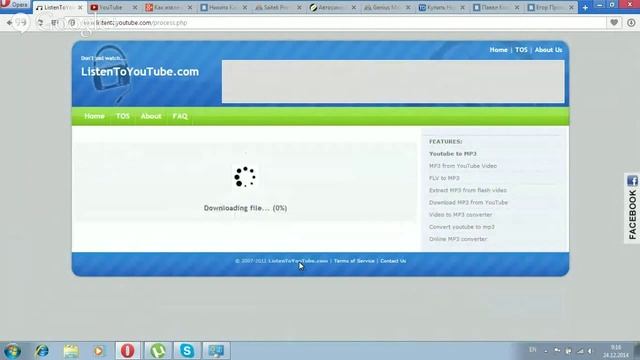Launch Internet Explorer from taskbar
This screenshot has height=360, width=640.
42,351
